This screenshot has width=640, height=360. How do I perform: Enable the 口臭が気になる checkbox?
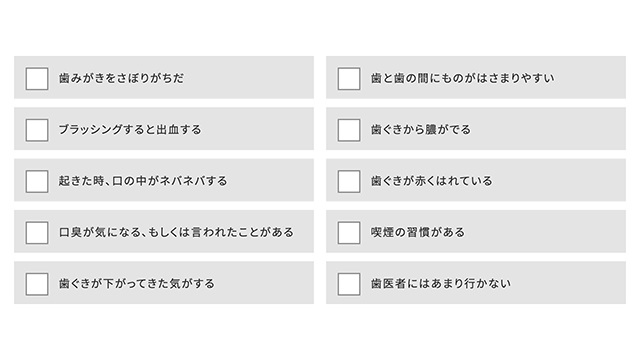pyautogui.click(x=37, y=233)
